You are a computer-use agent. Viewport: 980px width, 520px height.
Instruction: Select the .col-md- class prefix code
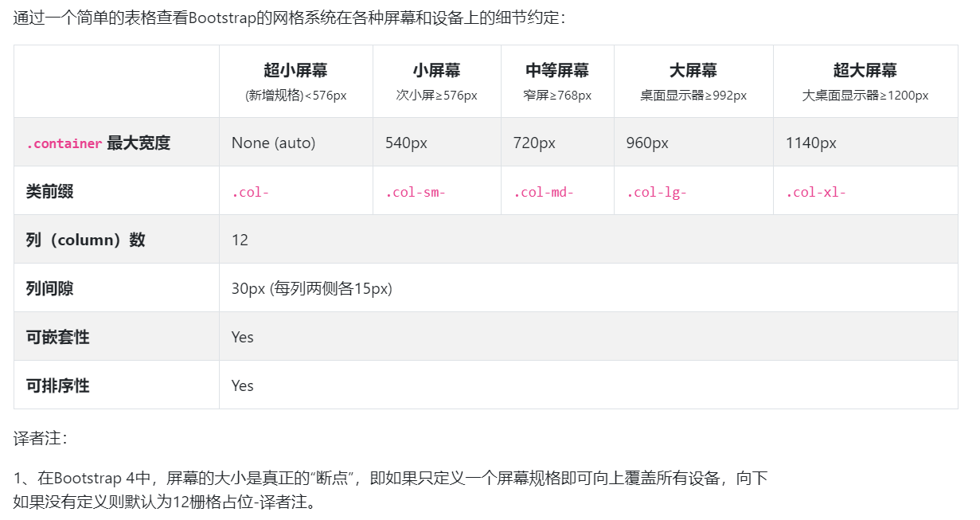[543, 193]
